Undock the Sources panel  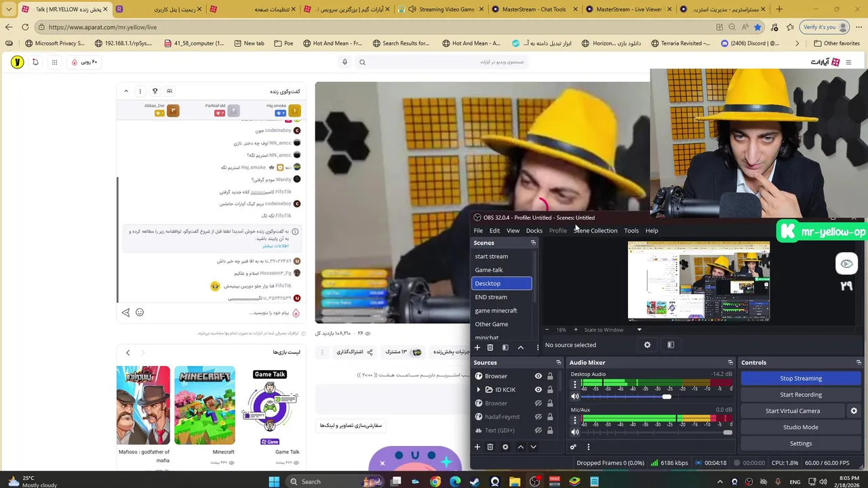point(558,363)
